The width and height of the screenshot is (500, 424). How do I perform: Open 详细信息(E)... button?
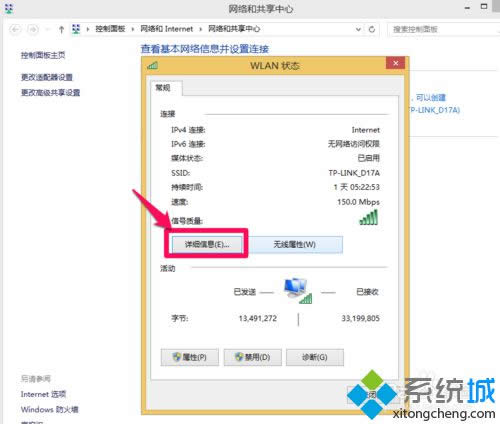pyautogui.click(x=207, y=245)
